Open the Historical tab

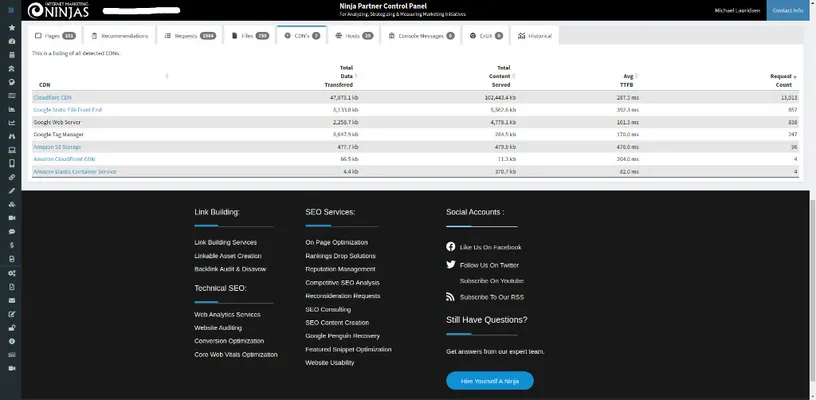pyautogui.click(x=535, y=35)
